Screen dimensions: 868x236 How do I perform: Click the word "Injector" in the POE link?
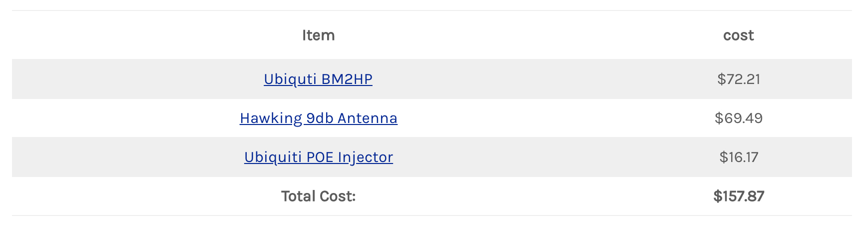tap(365, 157)
